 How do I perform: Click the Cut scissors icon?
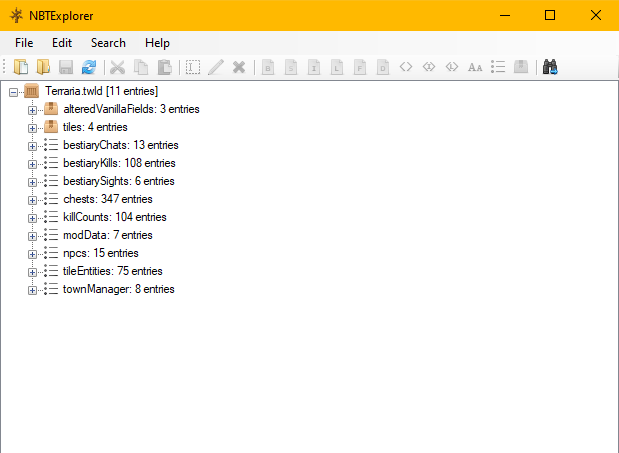coord(117,67)
